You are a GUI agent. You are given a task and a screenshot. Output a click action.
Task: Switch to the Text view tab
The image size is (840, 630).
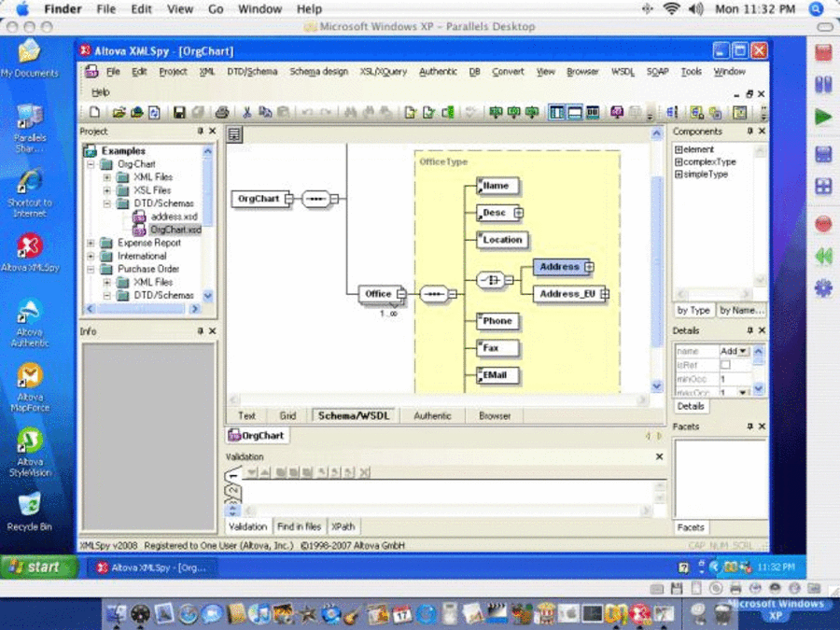pyautogui.click(x=246, y=415)
